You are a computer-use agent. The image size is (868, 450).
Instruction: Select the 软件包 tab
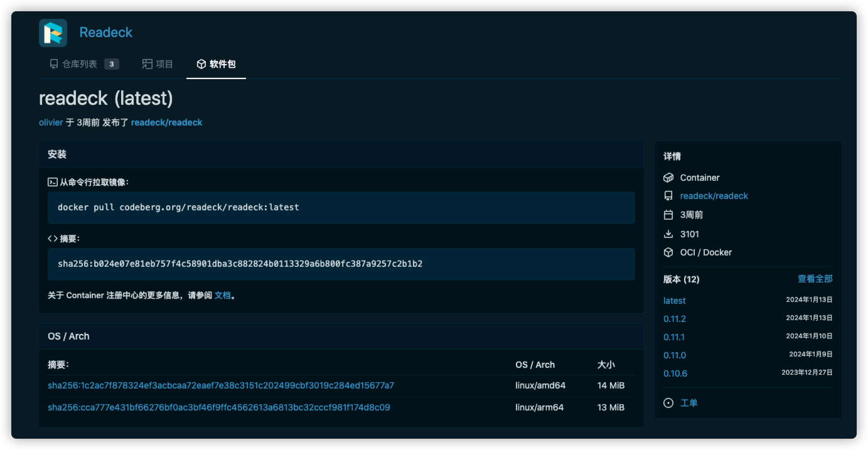pos(216,64)
